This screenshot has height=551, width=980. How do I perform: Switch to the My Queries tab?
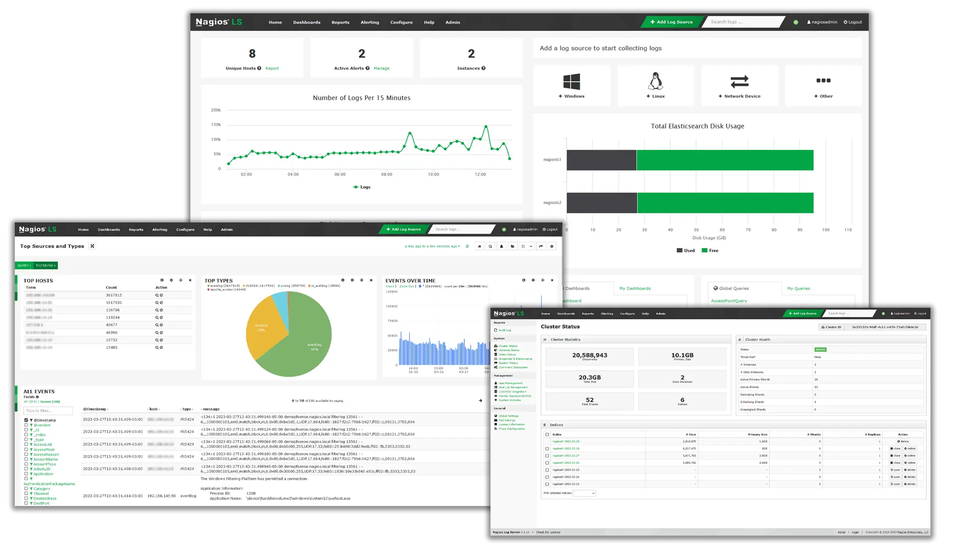798,289
